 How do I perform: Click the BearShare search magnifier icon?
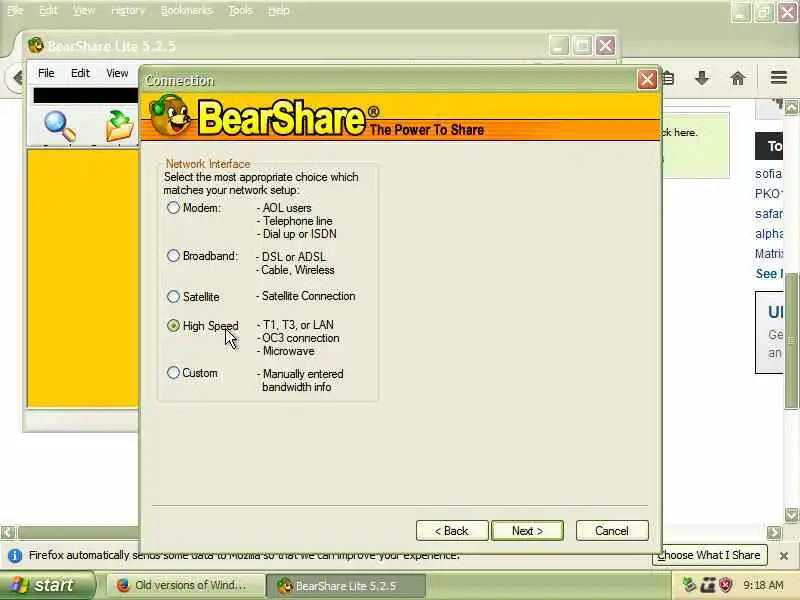point(60,126)
